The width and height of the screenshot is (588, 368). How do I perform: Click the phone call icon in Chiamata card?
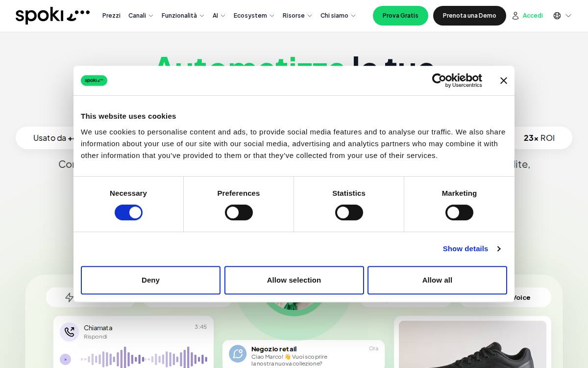coord(69,332)
